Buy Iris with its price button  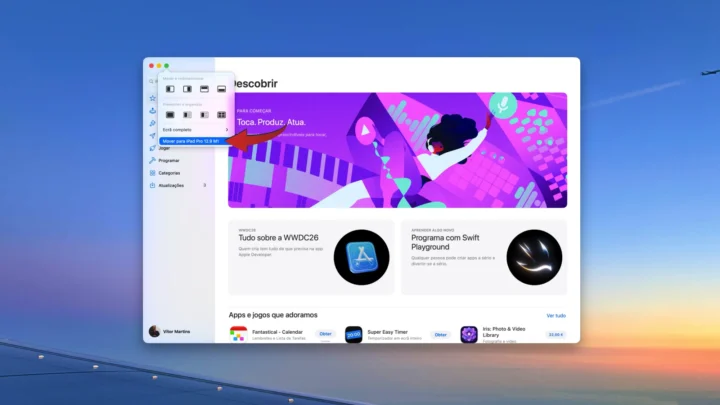556,334
